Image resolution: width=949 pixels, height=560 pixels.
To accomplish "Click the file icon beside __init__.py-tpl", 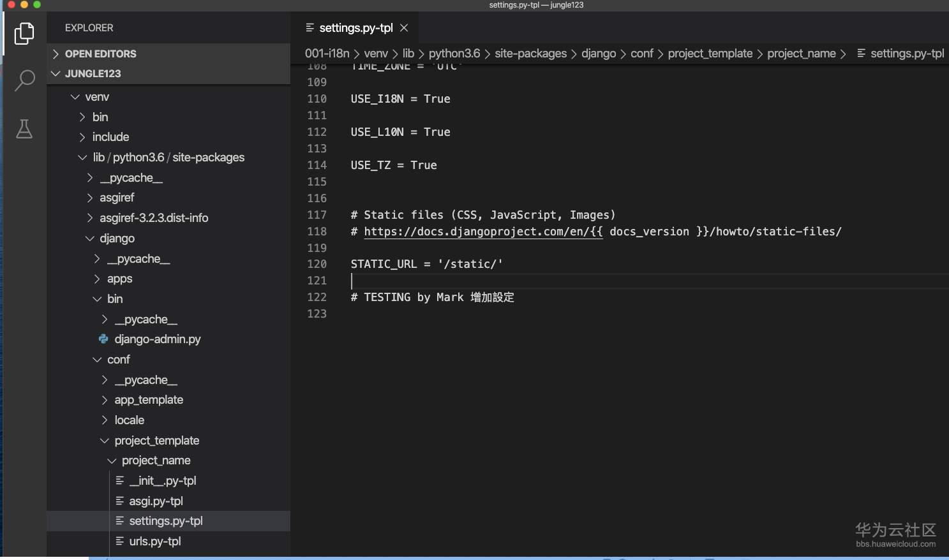I will (x=119, y=481).
